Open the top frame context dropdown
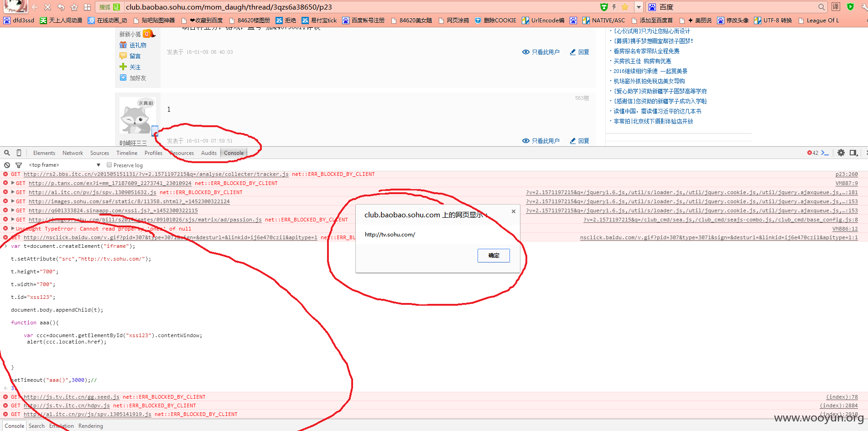Screen dimensions: 868x431 [x=64, y=165]
